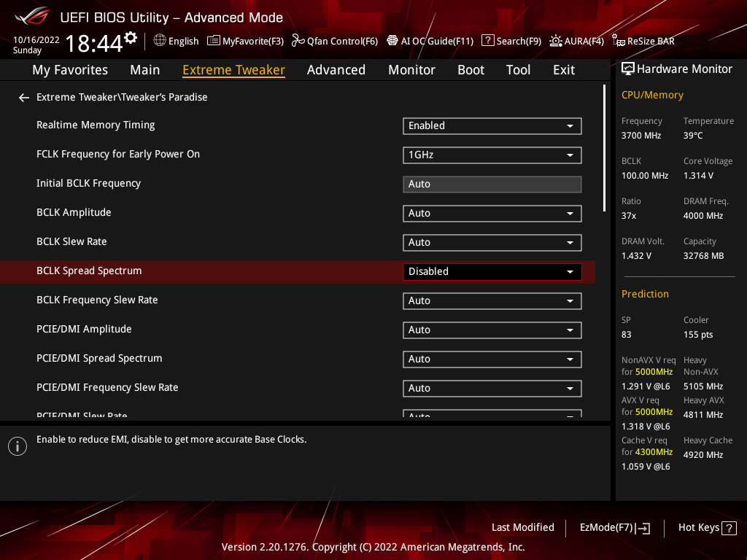Click Extreme Tweaker\Tweaker's Paradise breadcrumb
Screen dimensions: 747x560
122,97
